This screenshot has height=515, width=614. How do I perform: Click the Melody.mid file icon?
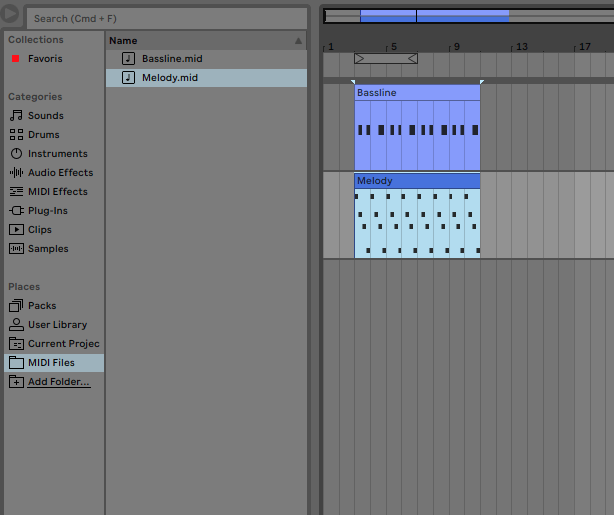[x=128, y=78]
